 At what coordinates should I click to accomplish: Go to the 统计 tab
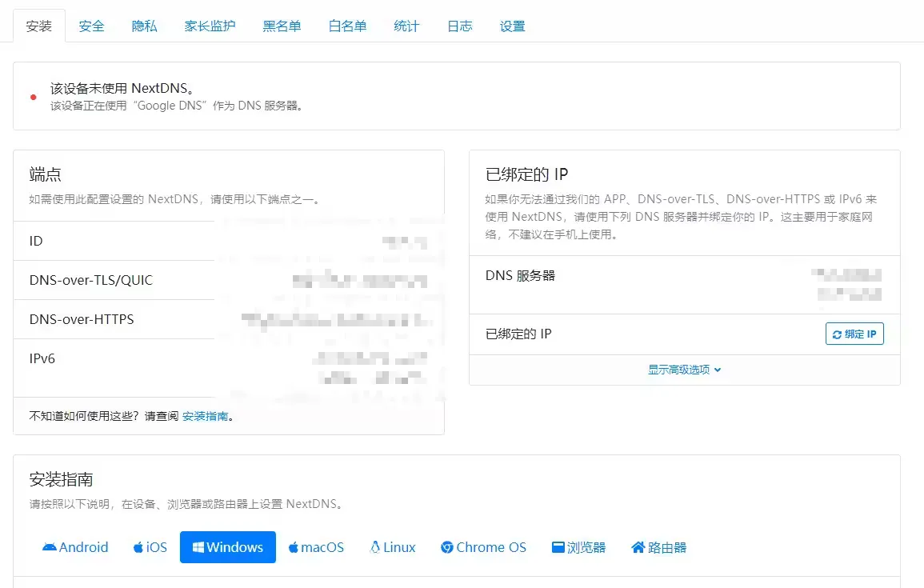point(406,26)
